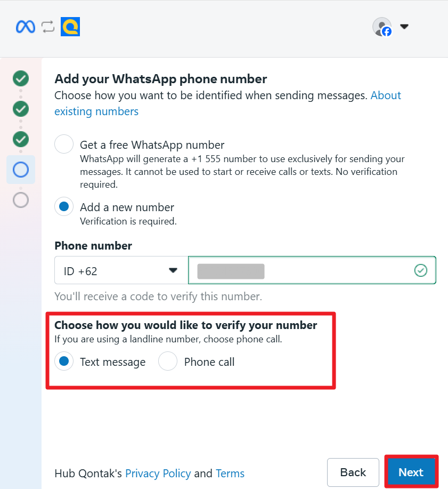Open the first completed step checkmark
The width and height of the screenshot is (448, 489).
[21, 78]
